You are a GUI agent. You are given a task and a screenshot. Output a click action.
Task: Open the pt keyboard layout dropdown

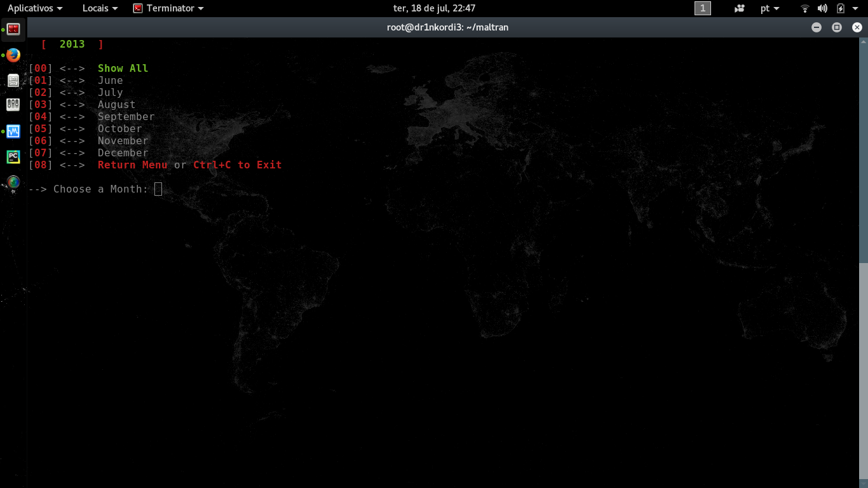[770, 8]
